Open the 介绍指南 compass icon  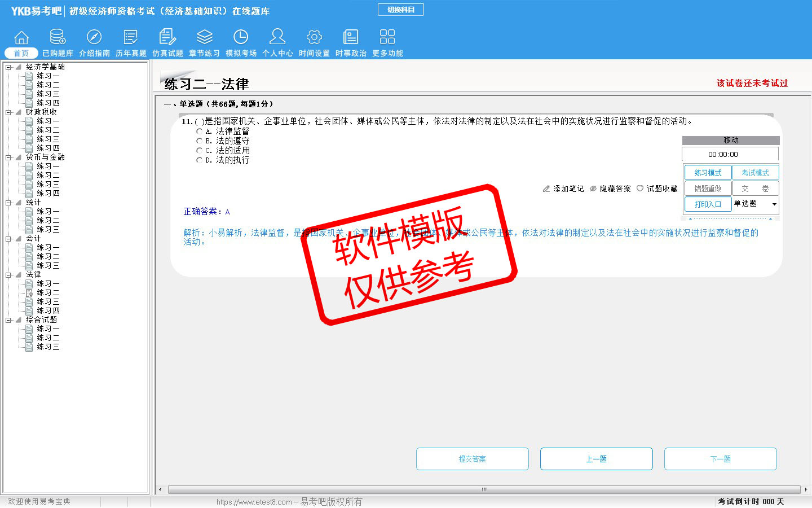(x=94, y=38)
